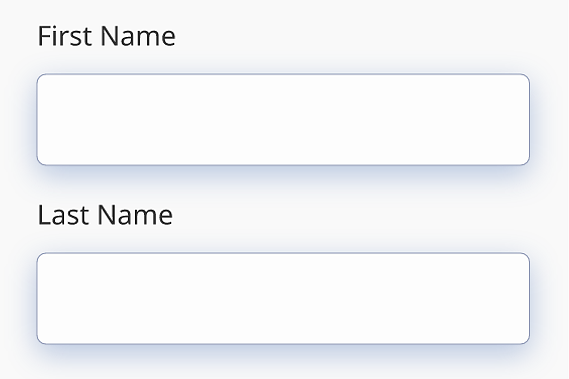The width and height of the screenshot is (569, 379).
Task: Place cursor in the Last Name box
Action: click(x=283, y=298)
